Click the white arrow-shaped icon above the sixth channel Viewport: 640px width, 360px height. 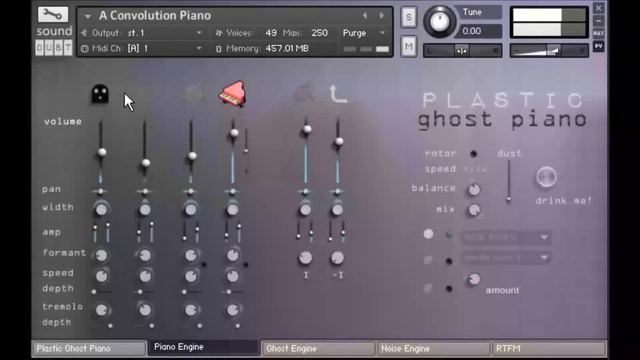(338, 94)
